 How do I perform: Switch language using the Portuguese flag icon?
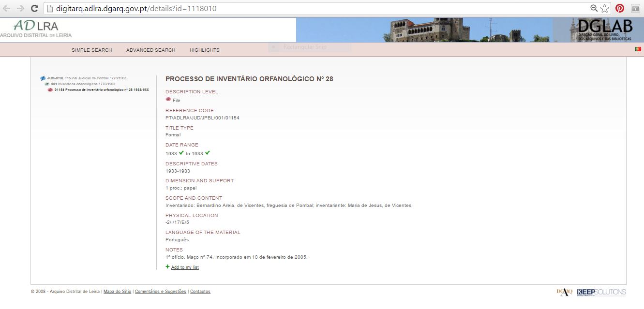tap(638, 49)
